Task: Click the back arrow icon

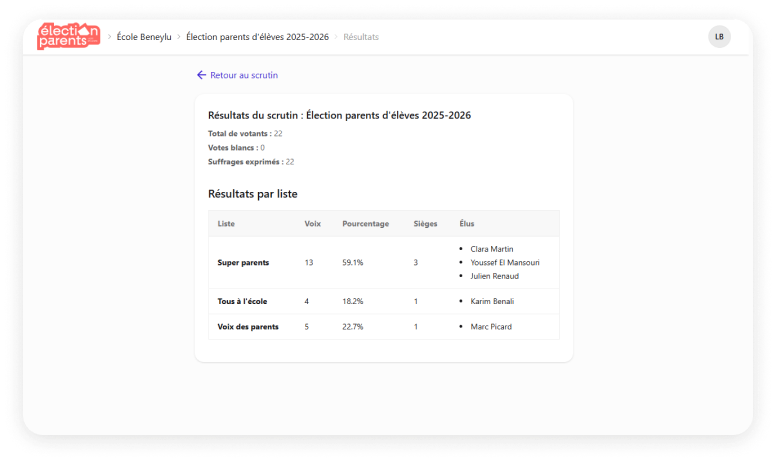Action: (201, 75)
